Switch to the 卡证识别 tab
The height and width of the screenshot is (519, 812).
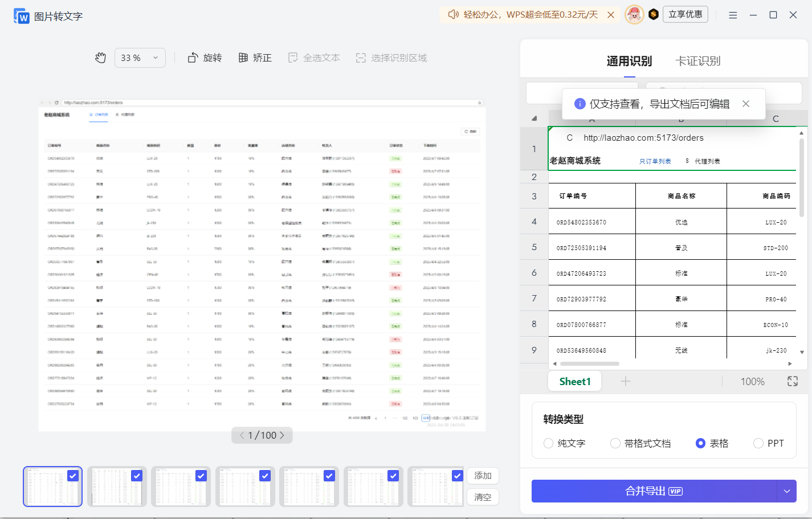click(x=697, y=61)
